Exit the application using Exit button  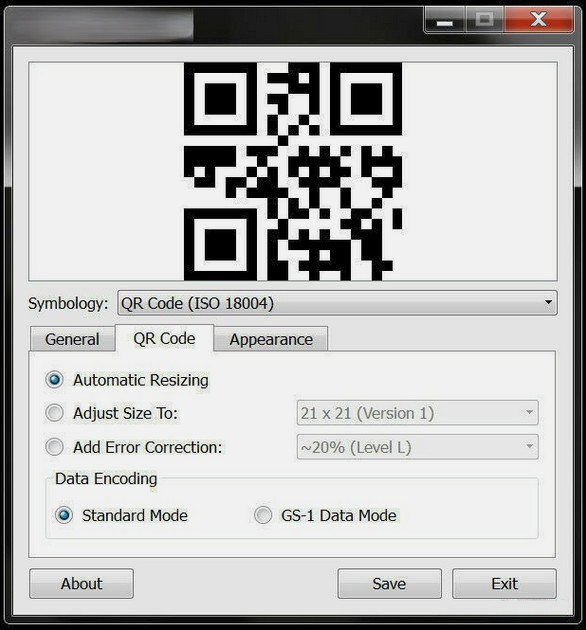[x=504, y=583]
